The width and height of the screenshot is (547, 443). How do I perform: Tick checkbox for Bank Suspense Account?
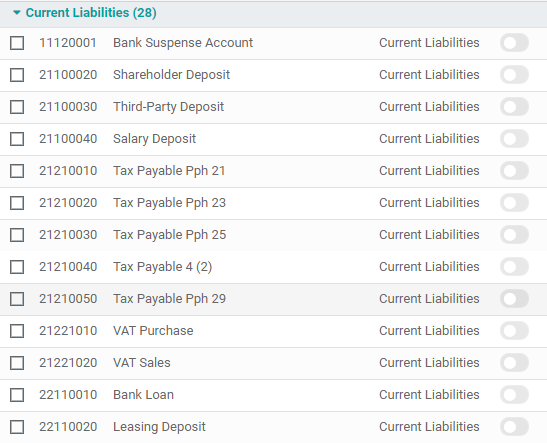click(17, 43)
